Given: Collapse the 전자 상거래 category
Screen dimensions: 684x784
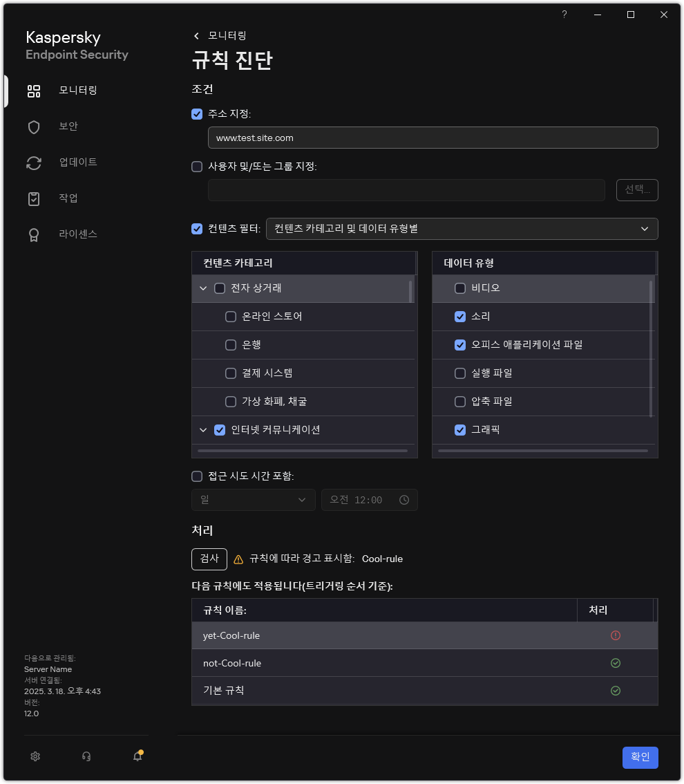Looking at the screenshot, I should point(203,288).
